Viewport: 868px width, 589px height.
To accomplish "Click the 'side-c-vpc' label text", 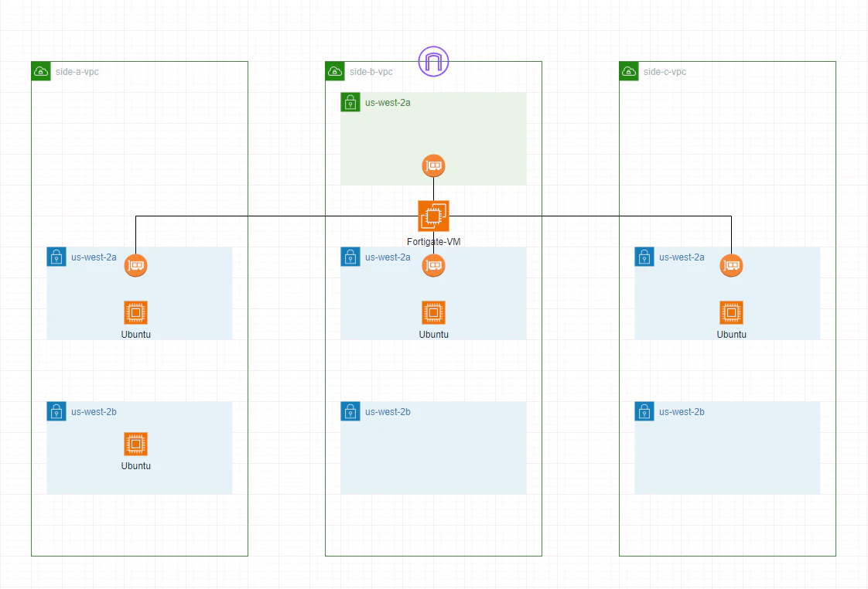I will pyautogui.click(x=665, y=72).
